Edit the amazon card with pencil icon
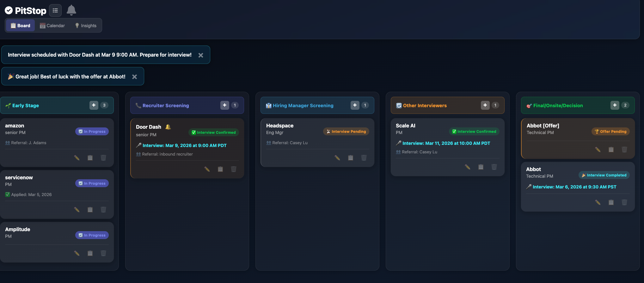This screenshot has width=644, height=283. click(x=77, y=157)
